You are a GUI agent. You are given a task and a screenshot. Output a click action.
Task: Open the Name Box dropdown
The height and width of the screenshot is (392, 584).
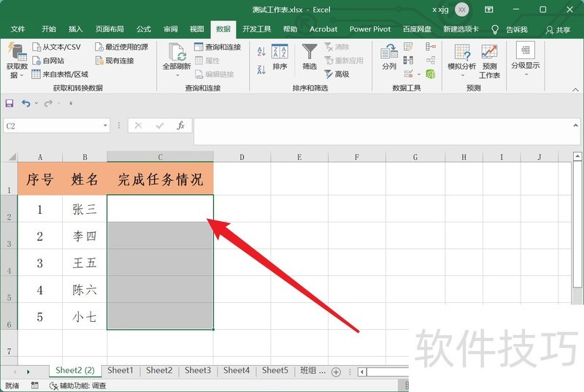point(105,126)
